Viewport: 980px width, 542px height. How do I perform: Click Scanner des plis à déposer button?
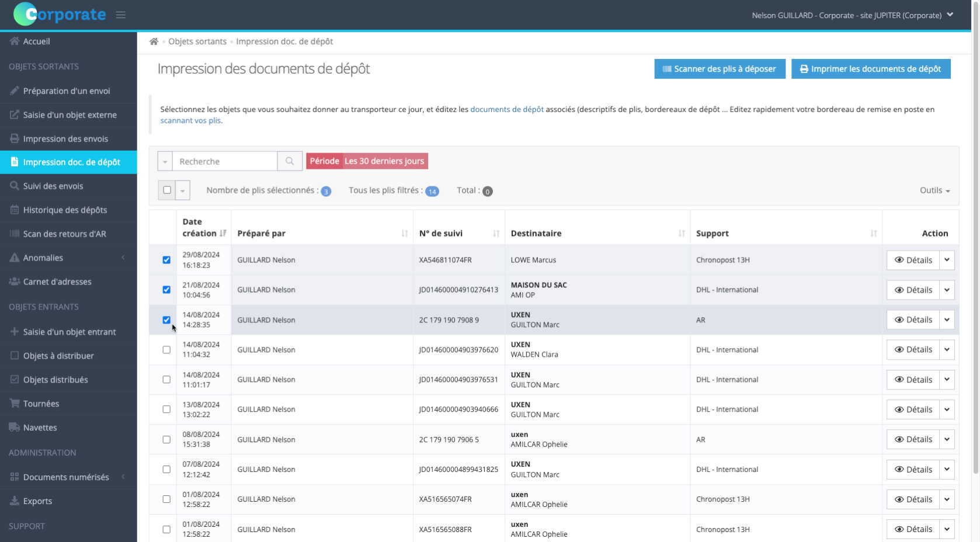pos(720,69)
